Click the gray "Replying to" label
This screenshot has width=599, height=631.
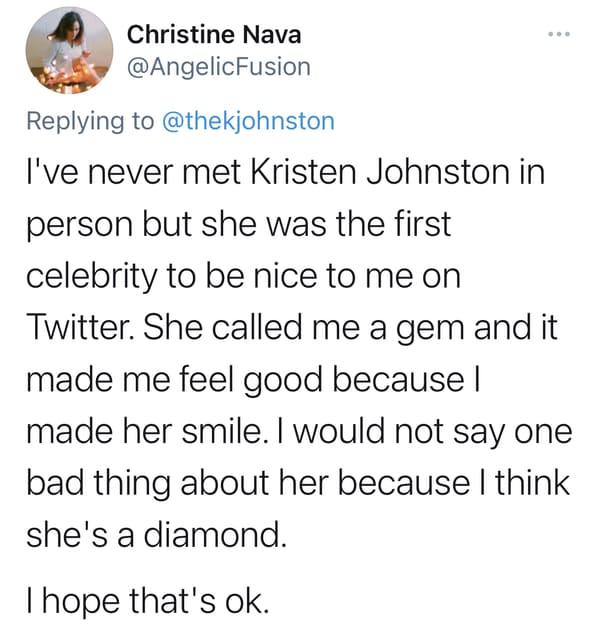click(90, 122)
